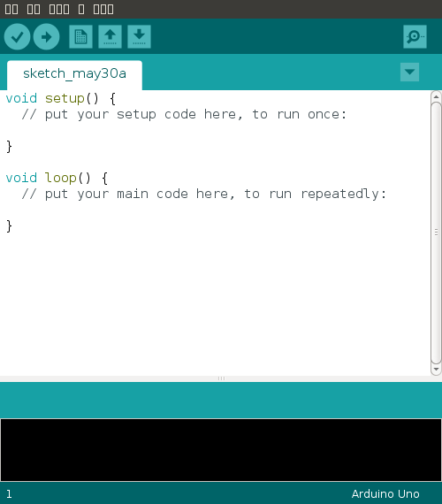
Task: Open the Serial Monitor magnifier icon
Action: pyautogui.click(x=415, y=36)
